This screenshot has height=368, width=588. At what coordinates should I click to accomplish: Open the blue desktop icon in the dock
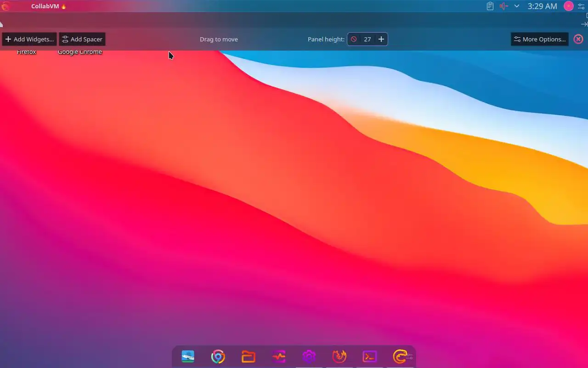tap(188, 356)
